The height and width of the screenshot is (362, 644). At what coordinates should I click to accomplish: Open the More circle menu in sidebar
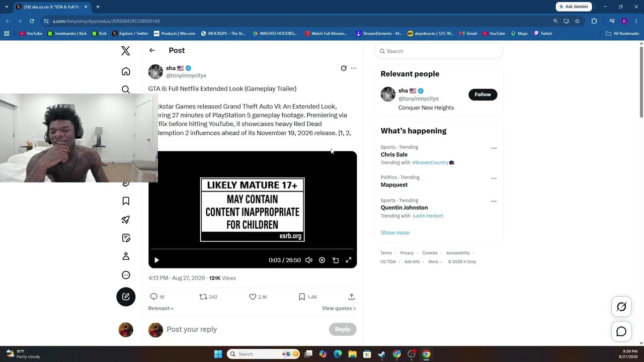(x=126, y=275)
